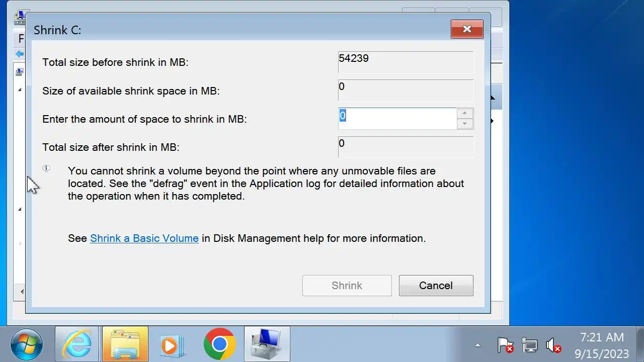Close the Shrink C: dialog

[467, 29]
